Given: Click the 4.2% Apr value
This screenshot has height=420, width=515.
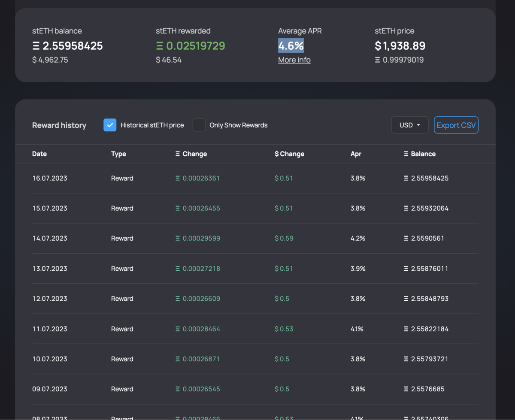Looking at the screenshot, I should coord(358,238).
